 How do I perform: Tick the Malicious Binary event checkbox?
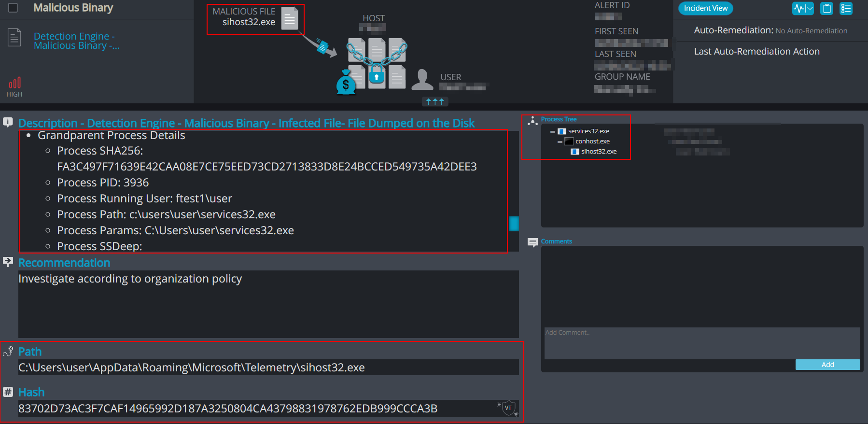coord(13,8)
